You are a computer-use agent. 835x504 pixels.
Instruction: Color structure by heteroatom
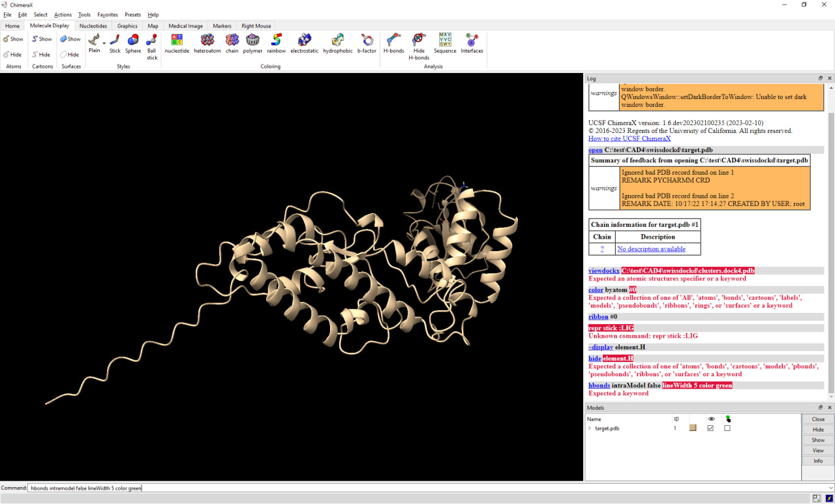point(207,43)
